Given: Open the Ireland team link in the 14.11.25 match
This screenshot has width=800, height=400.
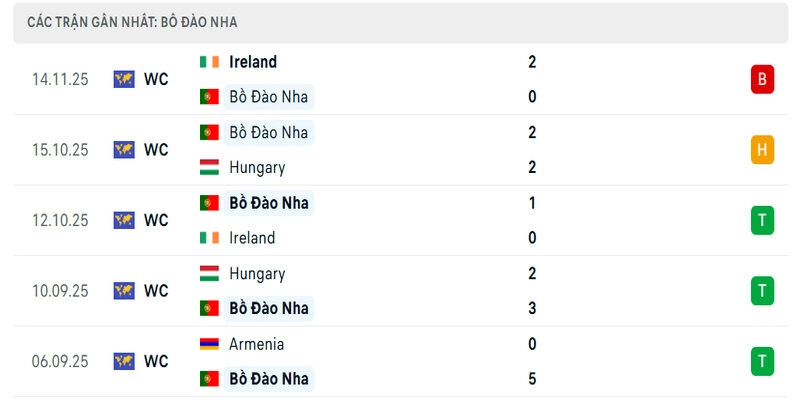Looking at the screenshot, I should click(253, 62).
